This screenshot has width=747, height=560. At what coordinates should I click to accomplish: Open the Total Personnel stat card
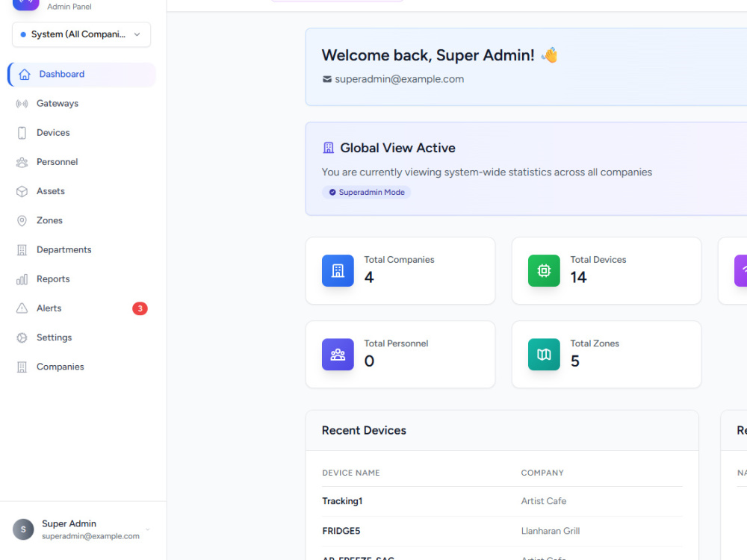coord(400,354)
